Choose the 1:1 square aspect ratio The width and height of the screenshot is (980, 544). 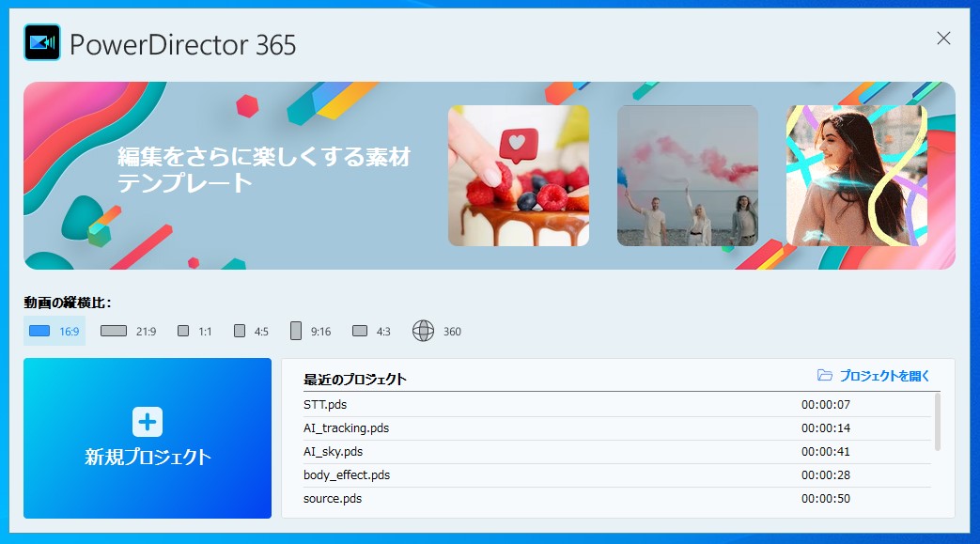click(194, 332)
